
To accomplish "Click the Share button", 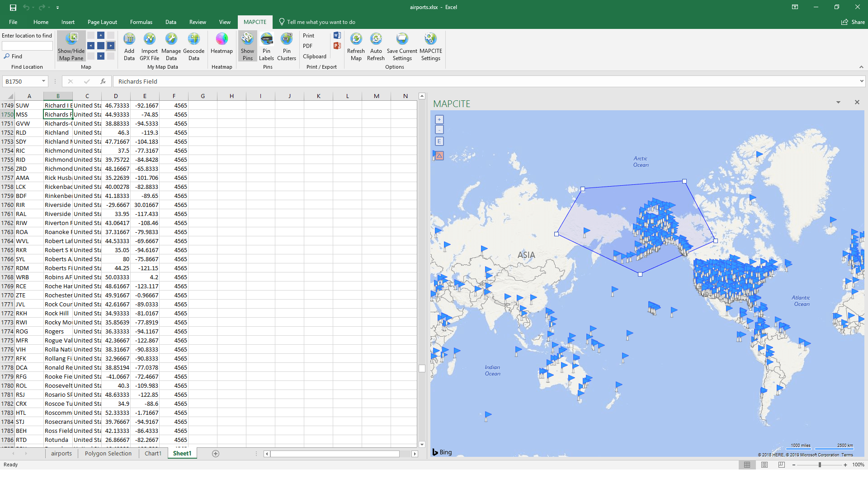I will 853,22.
